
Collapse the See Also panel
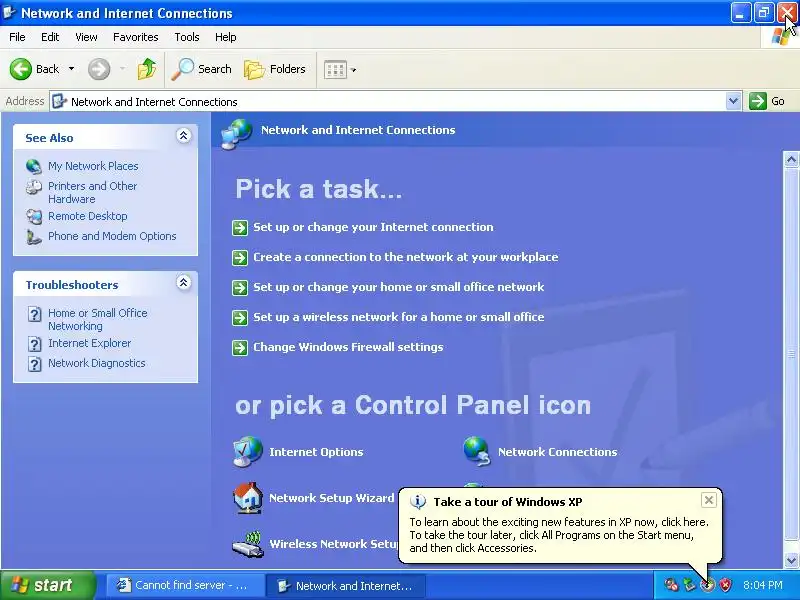point(184,136)
